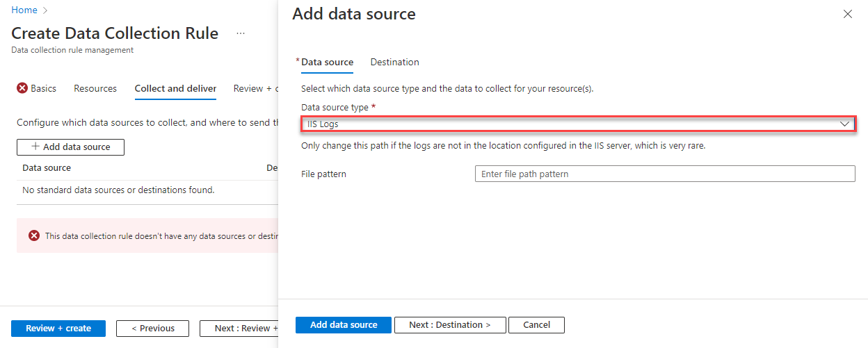The height and width of the screenshot is (348, 868).
Task: Close the Add data source panel
Action: 847,14
